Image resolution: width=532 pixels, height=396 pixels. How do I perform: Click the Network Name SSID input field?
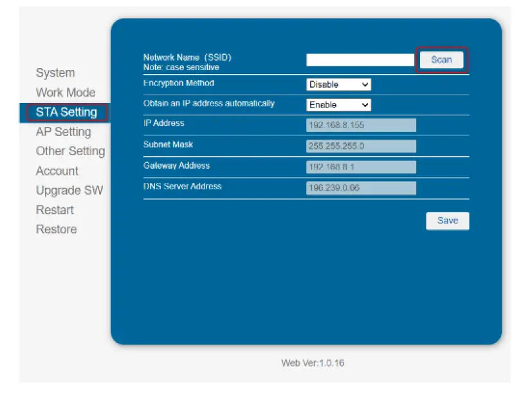360,60
